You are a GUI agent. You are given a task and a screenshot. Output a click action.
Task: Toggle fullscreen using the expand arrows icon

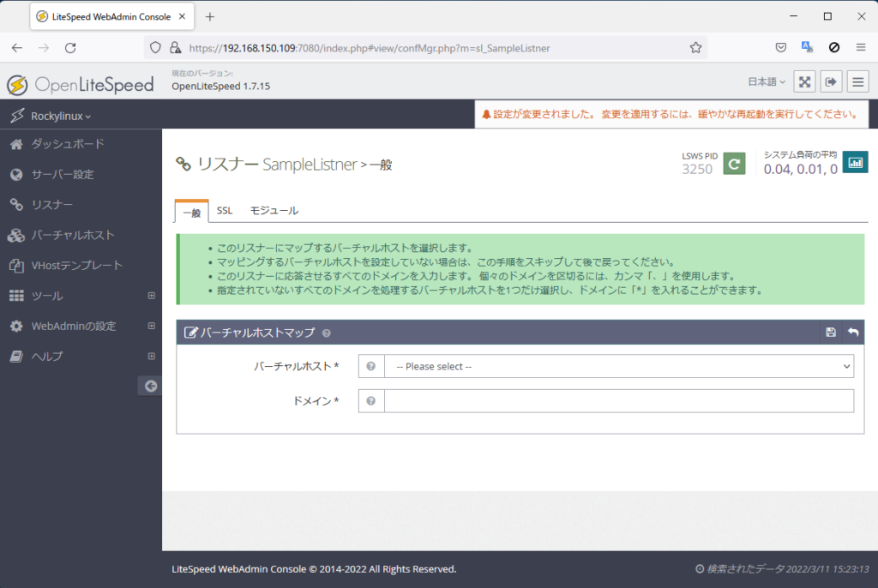coord(804,81)
